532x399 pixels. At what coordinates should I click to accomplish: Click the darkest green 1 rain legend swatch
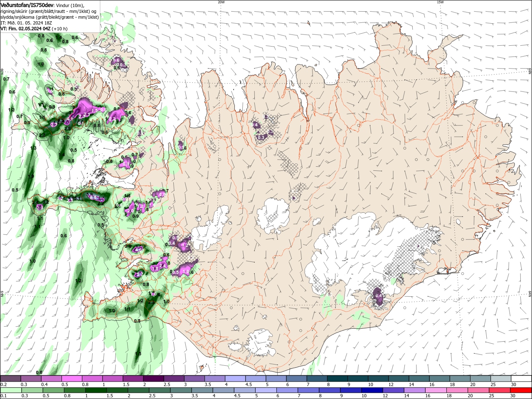click(x=96, y=390)
